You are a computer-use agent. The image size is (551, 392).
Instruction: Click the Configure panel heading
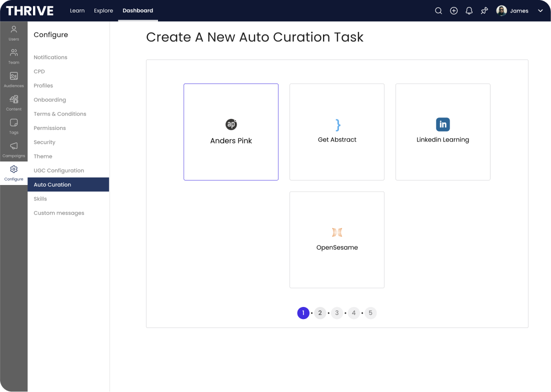[51, 35]
